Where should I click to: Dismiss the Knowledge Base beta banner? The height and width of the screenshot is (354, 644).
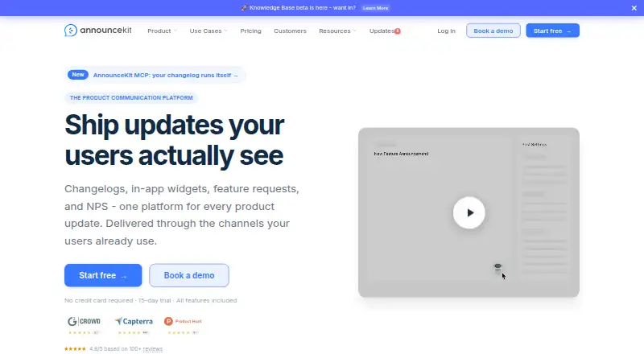634,8
